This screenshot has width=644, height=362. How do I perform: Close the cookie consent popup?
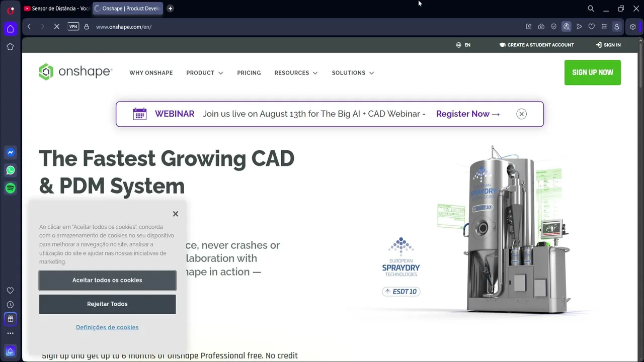(176, 214)
